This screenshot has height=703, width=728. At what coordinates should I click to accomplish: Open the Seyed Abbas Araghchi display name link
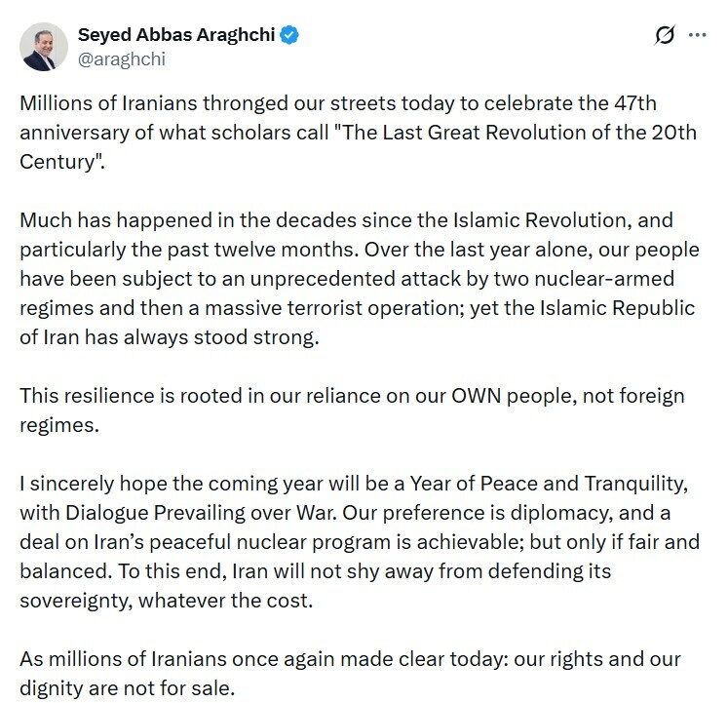tap(176, 35)
